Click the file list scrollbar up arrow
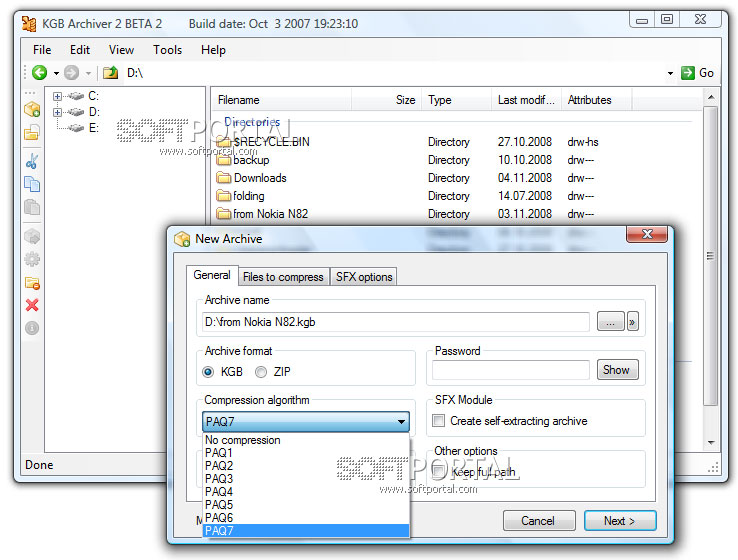738x560 pixels. [x=711, y=97]
